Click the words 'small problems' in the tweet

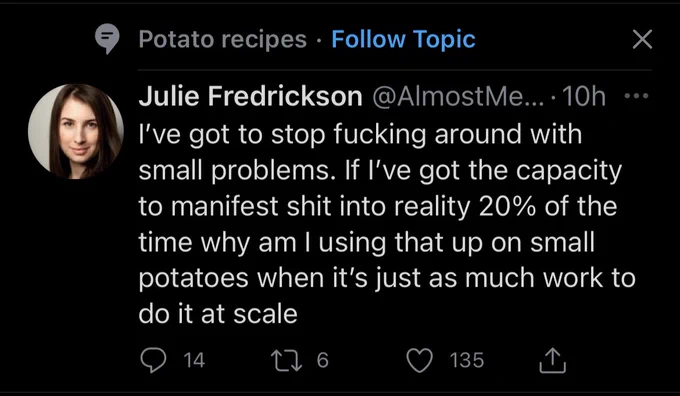(234, 171)
